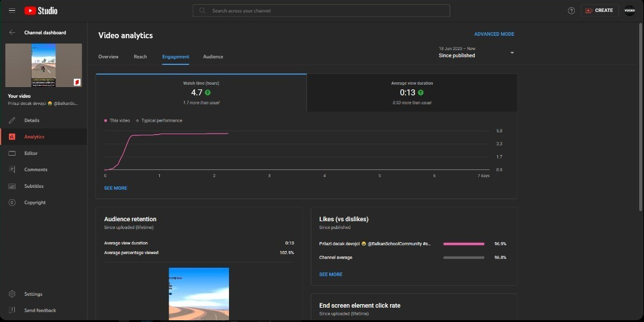The width and height of the screenshot is (644, 322).
Task: Open ADVANCED MODE link
Action: (494, 34)
